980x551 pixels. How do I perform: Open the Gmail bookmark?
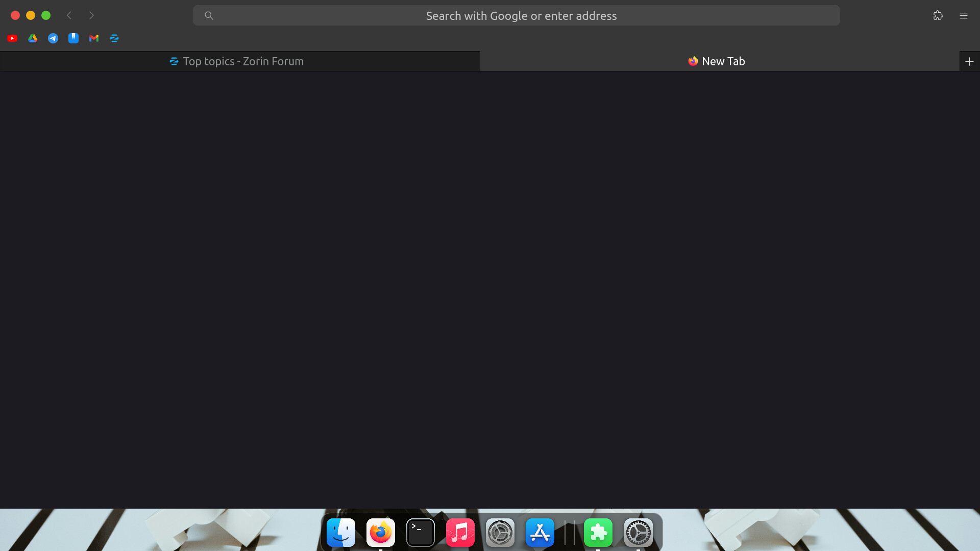(93, 38)
